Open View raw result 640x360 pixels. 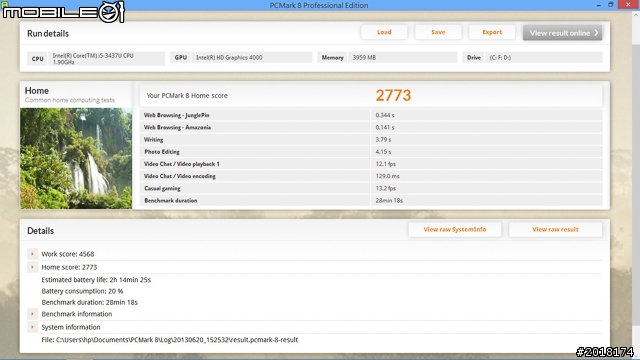pyautogui.click(x=555, y=229)
